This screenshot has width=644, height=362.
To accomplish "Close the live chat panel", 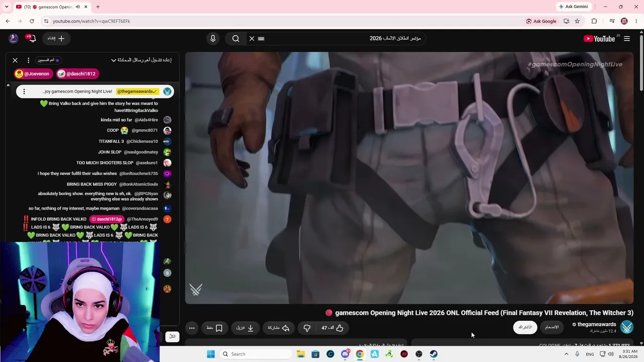I will click(x=15, y=60).
